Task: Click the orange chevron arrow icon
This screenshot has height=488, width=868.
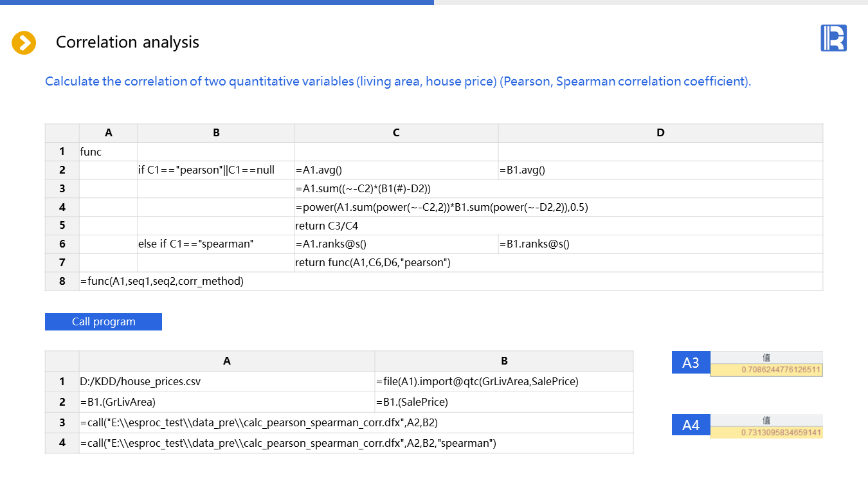Action: [24, 43]
